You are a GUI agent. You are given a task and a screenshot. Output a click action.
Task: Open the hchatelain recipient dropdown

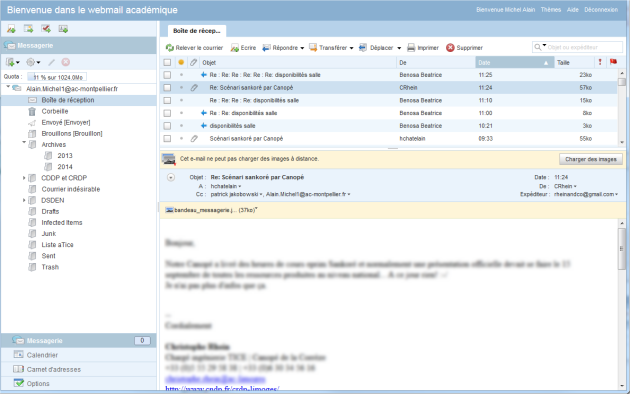[240, 186]
